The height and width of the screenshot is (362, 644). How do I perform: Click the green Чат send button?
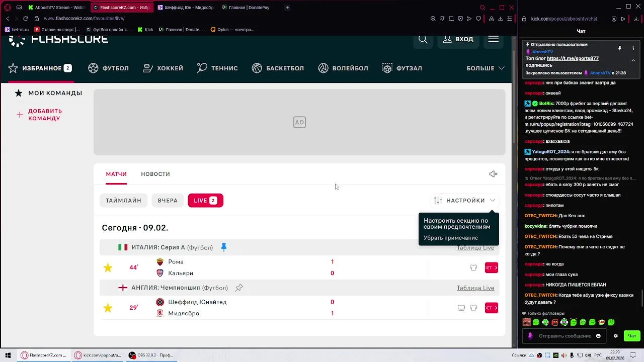[632, 336]
